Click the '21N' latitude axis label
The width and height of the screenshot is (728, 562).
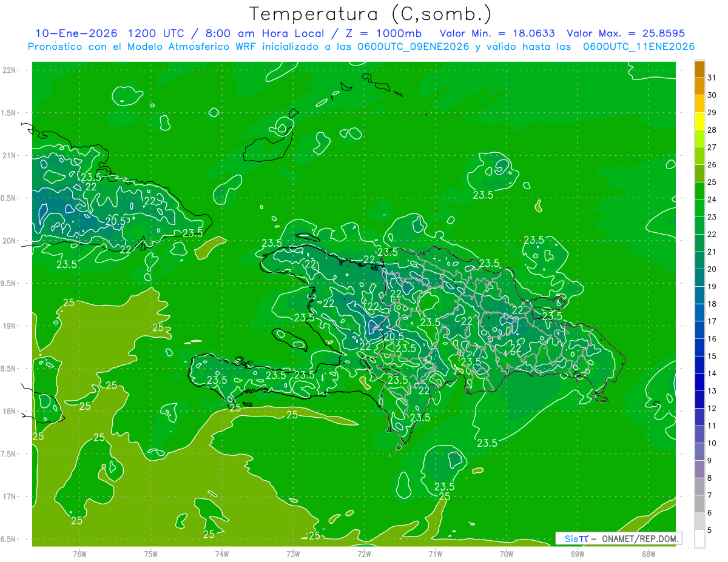tap(10, 155)
